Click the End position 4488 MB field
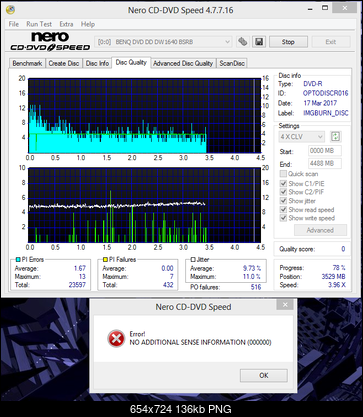The height and width of the screenshot is (417, 363). click(x=325, y=163)
